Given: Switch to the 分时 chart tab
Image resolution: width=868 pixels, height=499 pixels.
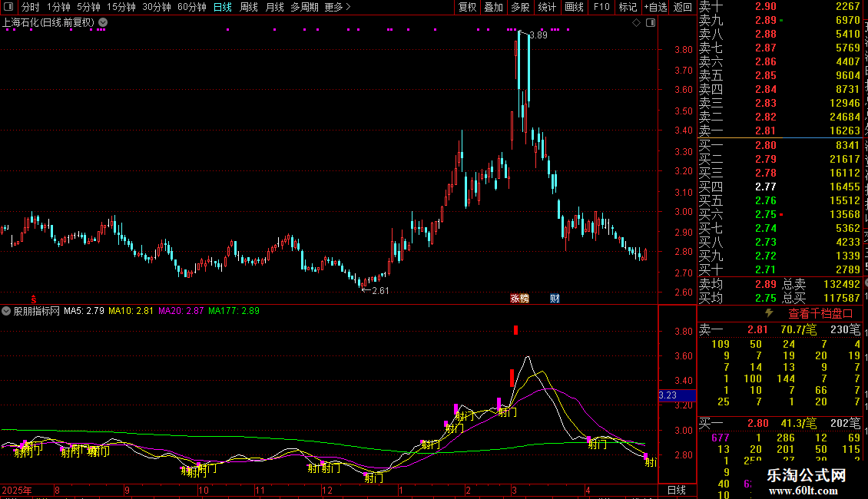Looking at the screenshot, I should 31,7.
